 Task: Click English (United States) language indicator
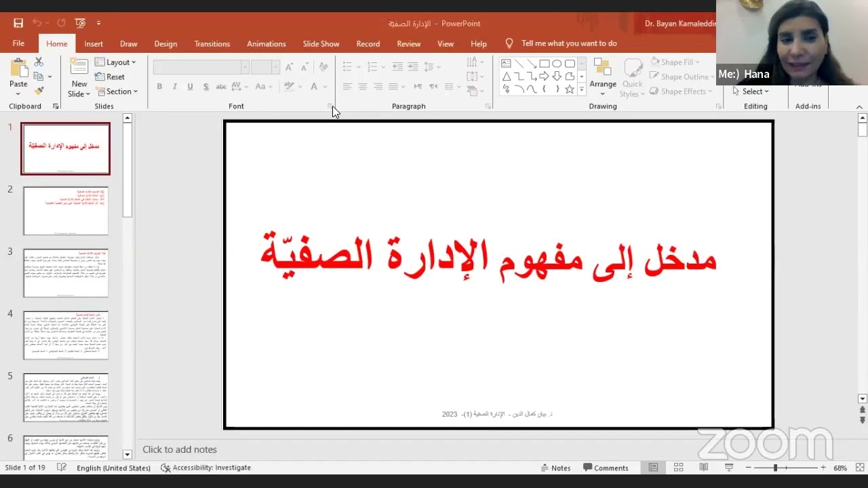pyautogui.click(x=113, y=468)
